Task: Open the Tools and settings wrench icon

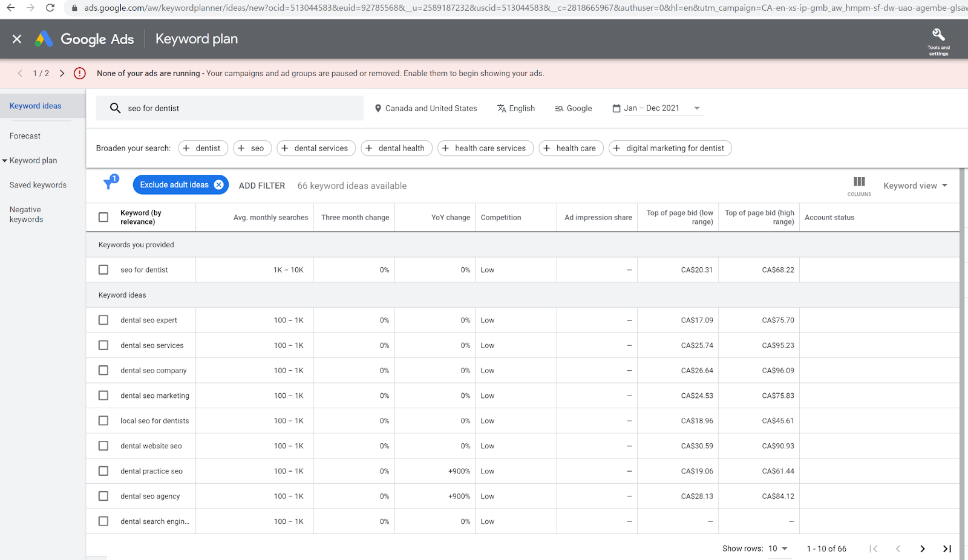Action: point(938,35)
